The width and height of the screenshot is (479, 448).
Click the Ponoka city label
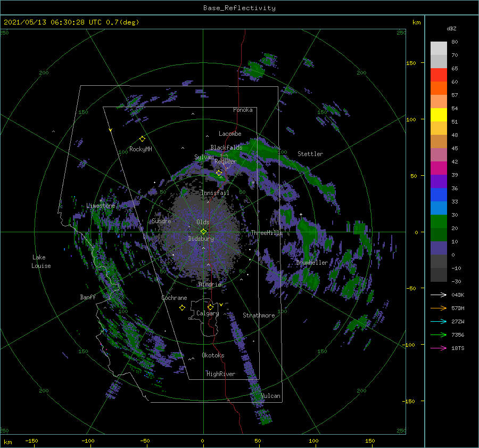[x=243, y=110]
